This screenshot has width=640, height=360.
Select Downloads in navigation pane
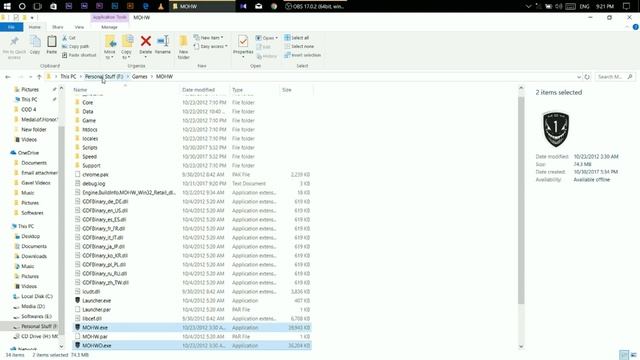click(31, 256)
